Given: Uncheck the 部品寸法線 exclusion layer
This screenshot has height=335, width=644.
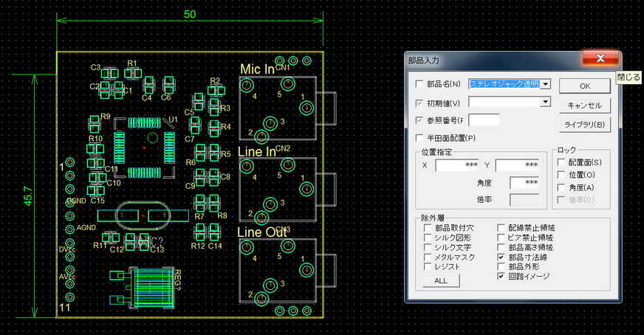Looking at the screenshot, I should point(501,258).
